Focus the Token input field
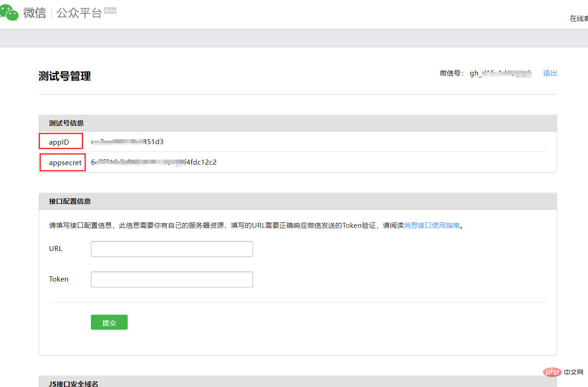This screenshot has width=588, height=387. [172, 279]
